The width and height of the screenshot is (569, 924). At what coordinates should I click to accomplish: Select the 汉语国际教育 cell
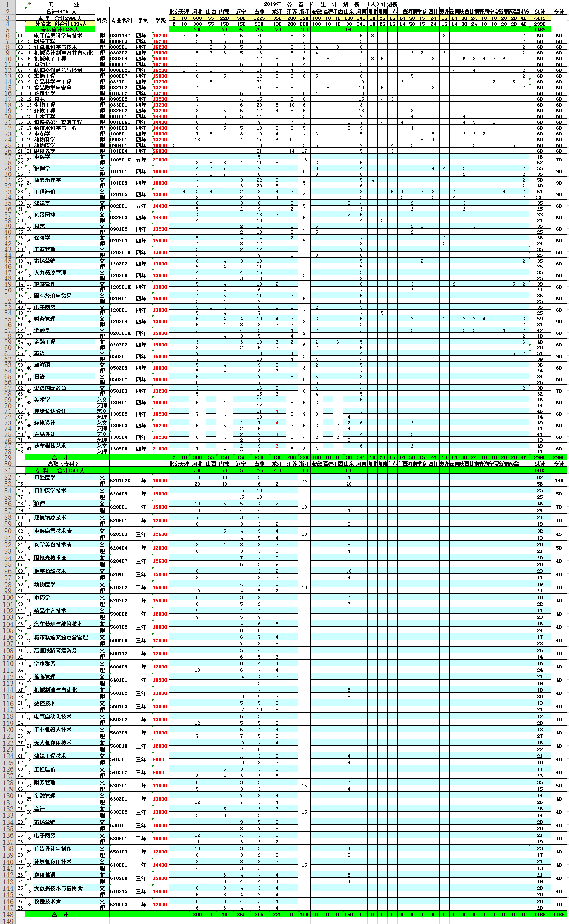(64, 388)
